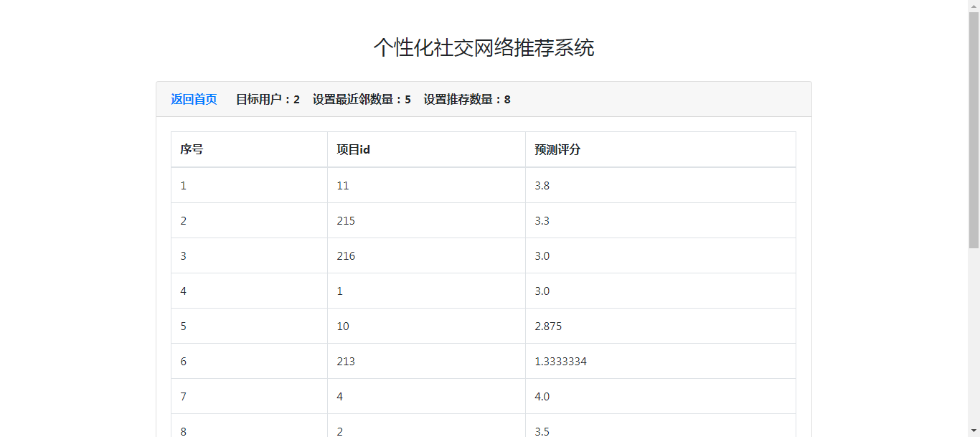980x437 pixels.
Task: Click the 设置最近邻数量：5 label
Action: click(x=362, y=99)
